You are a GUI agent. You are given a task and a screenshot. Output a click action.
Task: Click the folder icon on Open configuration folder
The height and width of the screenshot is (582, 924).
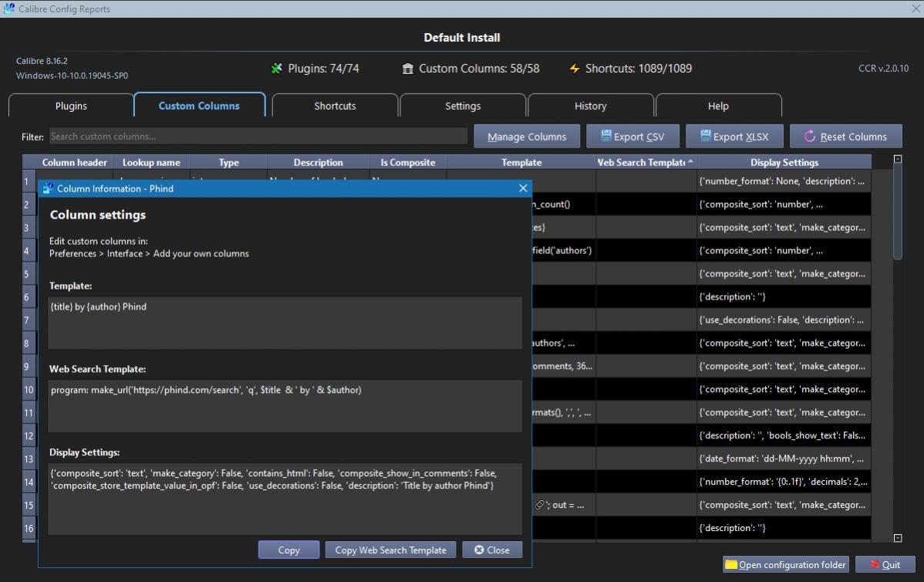[731, 565]
